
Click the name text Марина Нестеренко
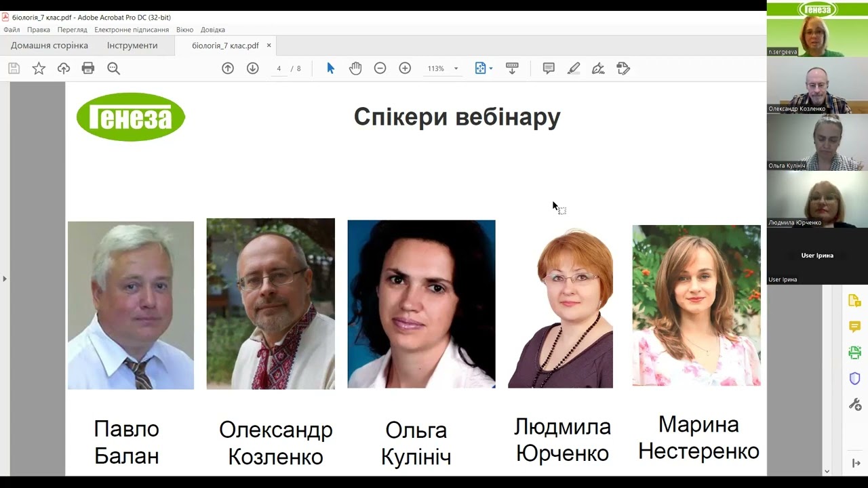[698, 437]
